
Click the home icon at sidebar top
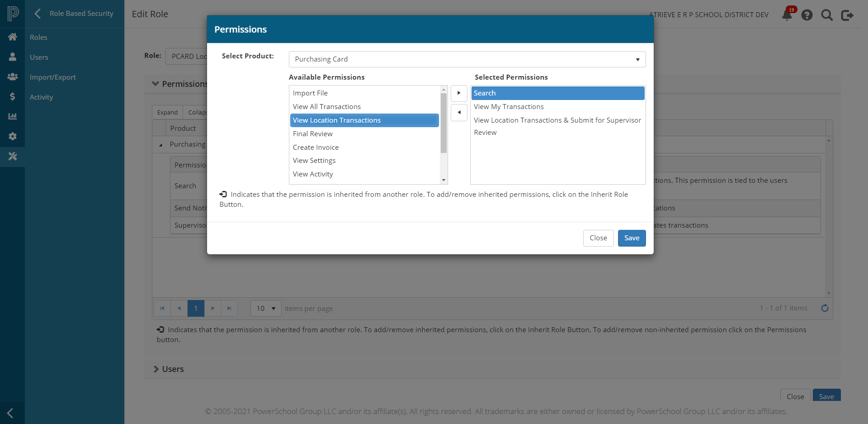(13, 37)
